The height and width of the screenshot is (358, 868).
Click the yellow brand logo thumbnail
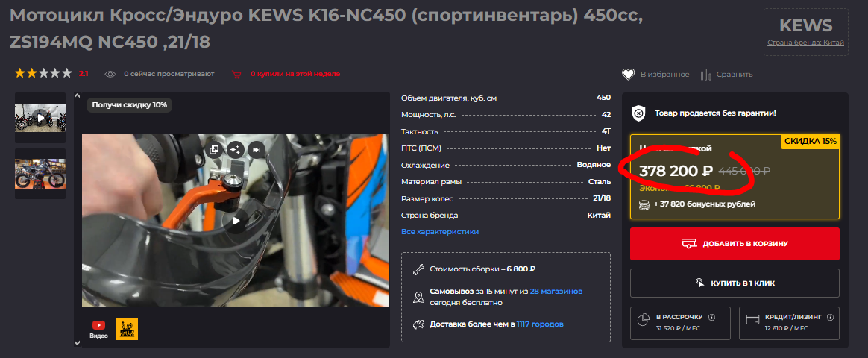(127, 329)
